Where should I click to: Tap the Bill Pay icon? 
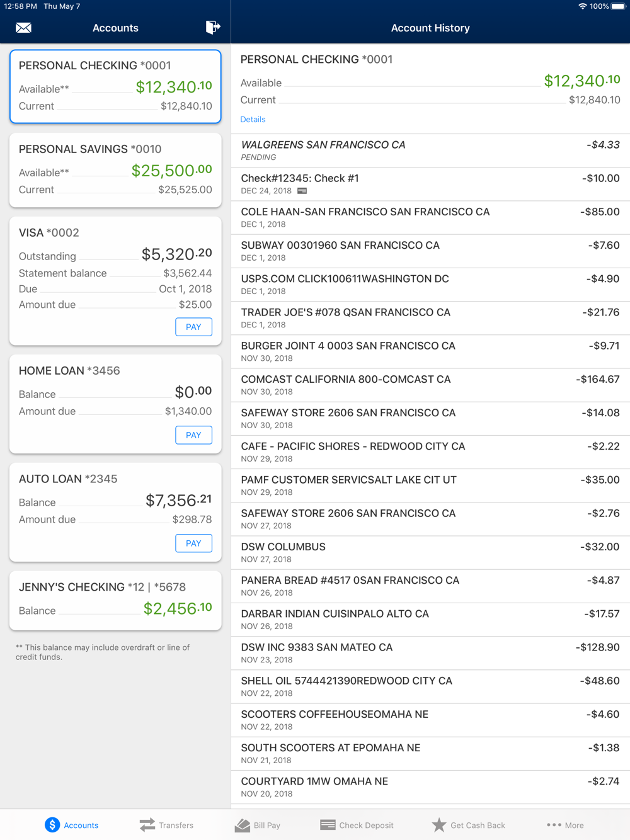(243, 825)
